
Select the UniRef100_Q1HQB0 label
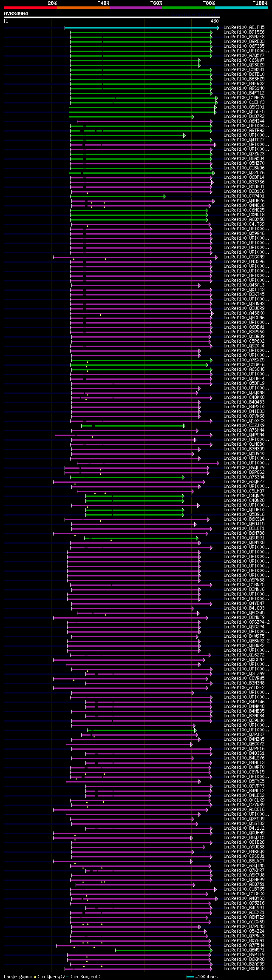click(x=244, y=444)
